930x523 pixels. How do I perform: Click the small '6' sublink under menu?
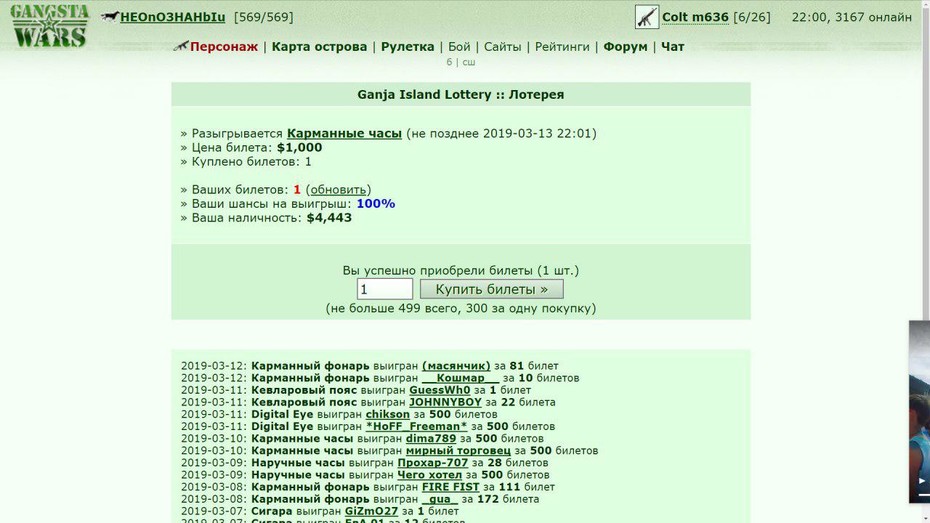point(449,62)
